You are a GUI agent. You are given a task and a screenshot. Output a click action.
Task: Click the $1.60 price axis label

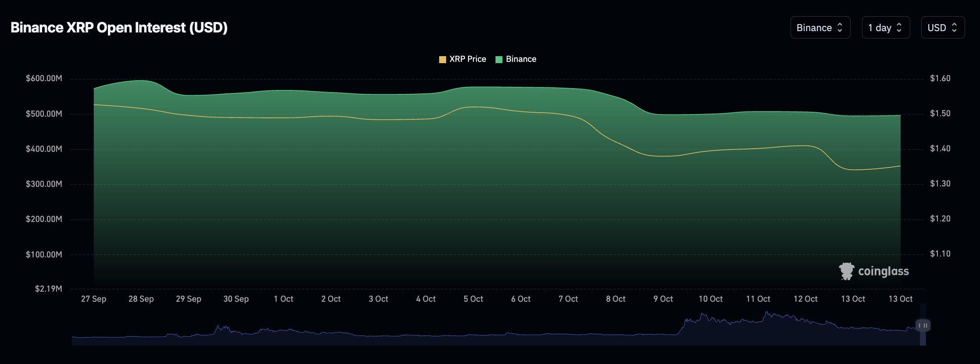click(x=940, y=79)
